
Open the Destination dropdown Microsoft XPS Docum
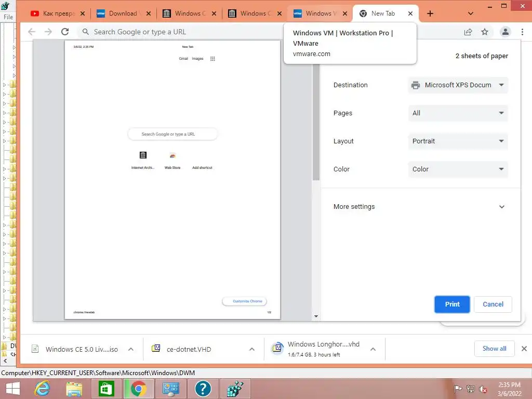(x=458, y=85)
